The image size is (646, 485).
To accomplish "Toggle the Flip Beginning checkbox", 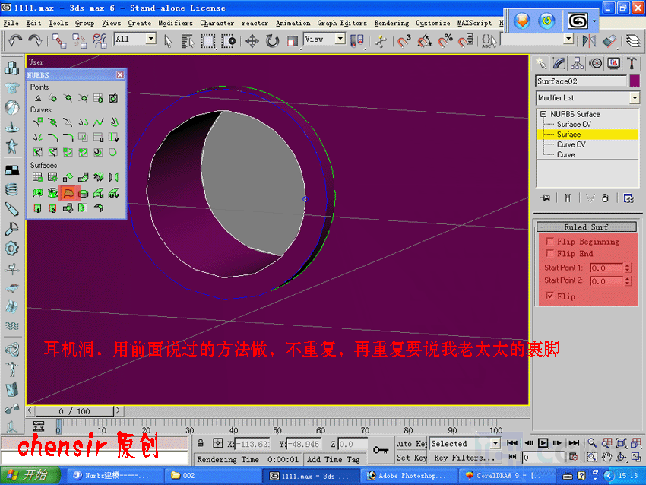I will (x=550, y=241).
